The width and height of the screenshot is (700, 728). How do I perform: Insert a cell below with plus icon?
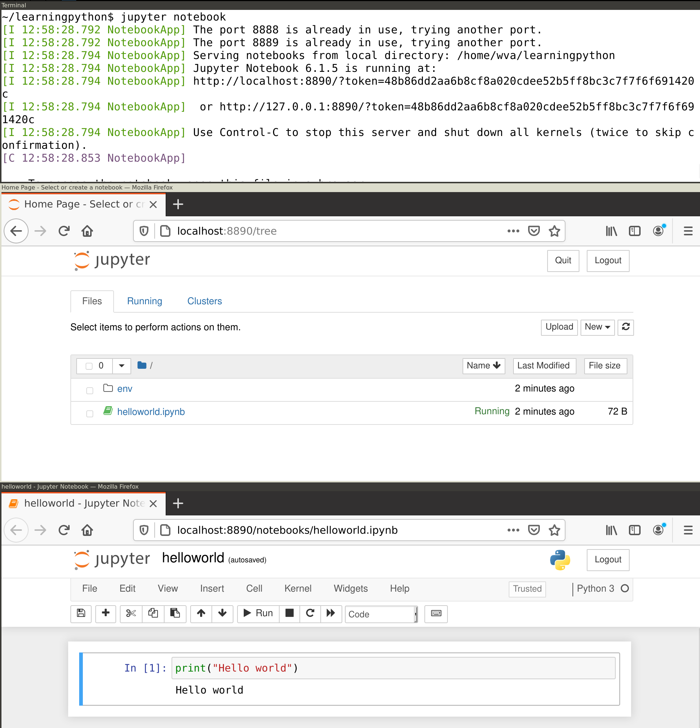[106, 613]
